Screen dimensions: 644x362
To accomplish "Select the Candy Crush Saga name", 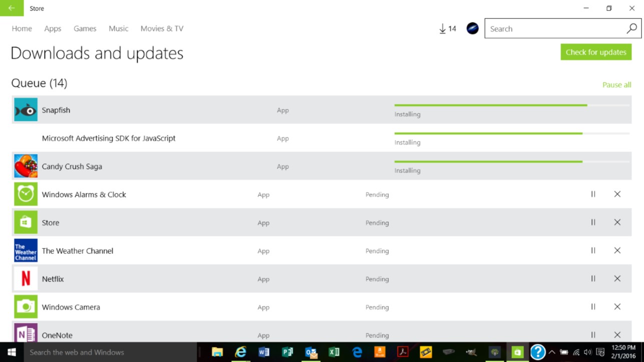I will point(72,166).
